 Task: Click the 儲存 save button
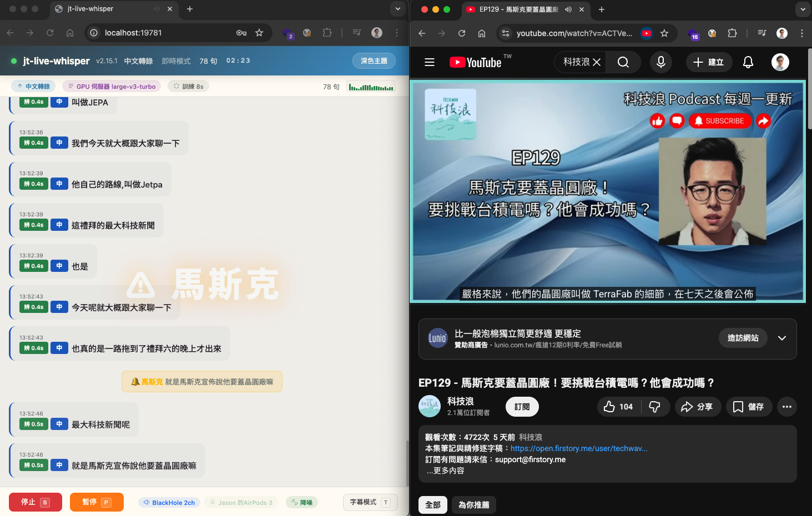[749, 407]
